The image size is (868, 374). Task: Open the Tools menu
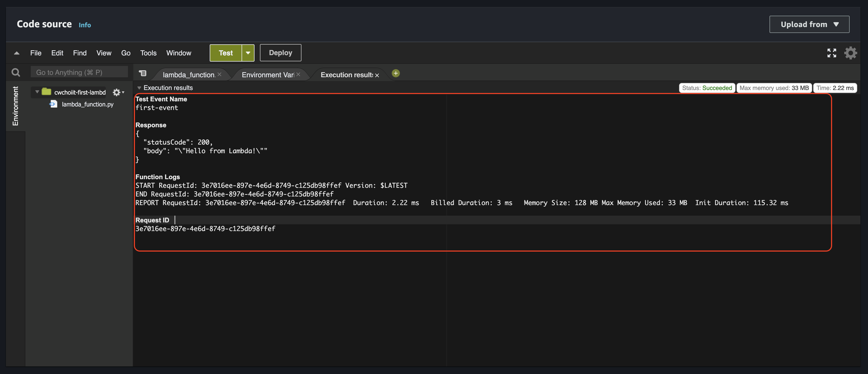tap(148, 53)
